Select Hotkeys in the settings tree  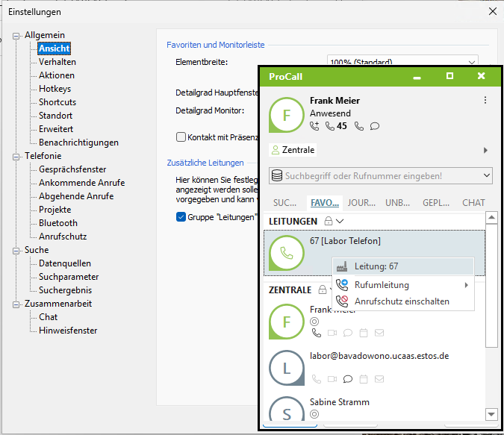pos(55,89)
